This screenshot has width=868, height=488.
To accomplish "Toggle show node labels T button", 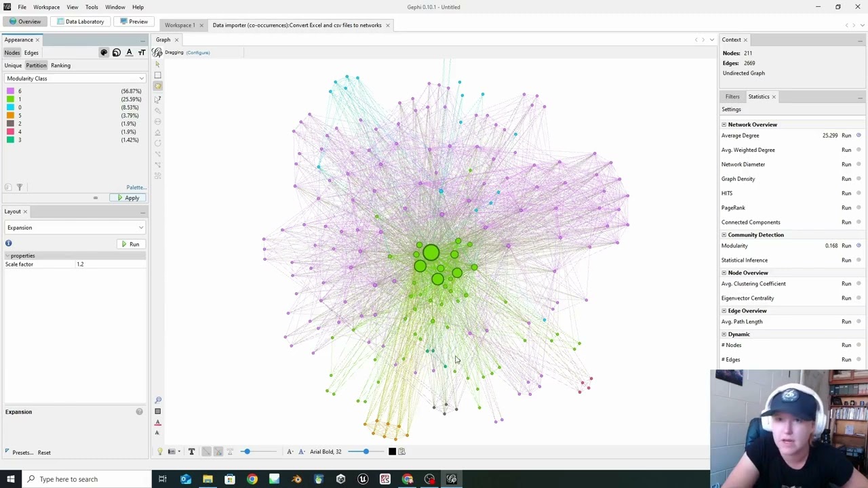I will 191,451.
